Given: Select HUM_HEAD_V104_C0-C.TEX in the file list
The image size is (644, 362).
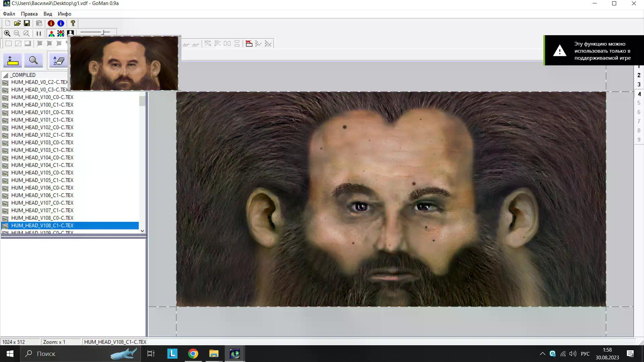Looking at the screenshot, I should point(42,158).
